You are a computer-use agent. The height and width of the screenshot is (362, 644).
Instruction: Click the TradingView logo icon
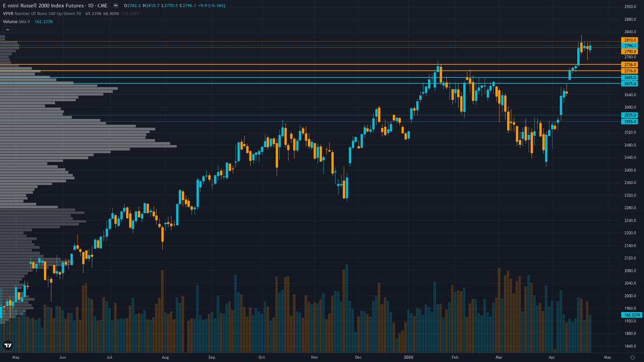point(8,345)
